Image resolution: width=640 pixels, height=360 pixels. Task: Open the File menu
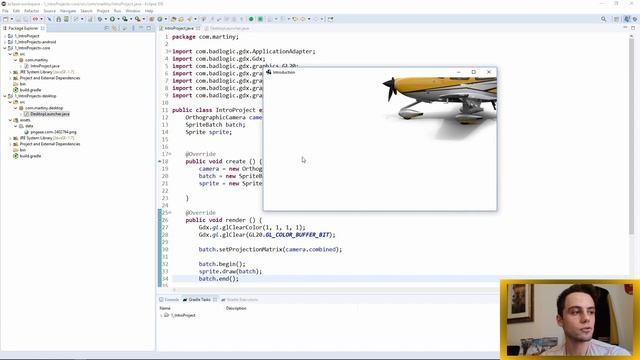pyautogui.click(x=5, y=11)
